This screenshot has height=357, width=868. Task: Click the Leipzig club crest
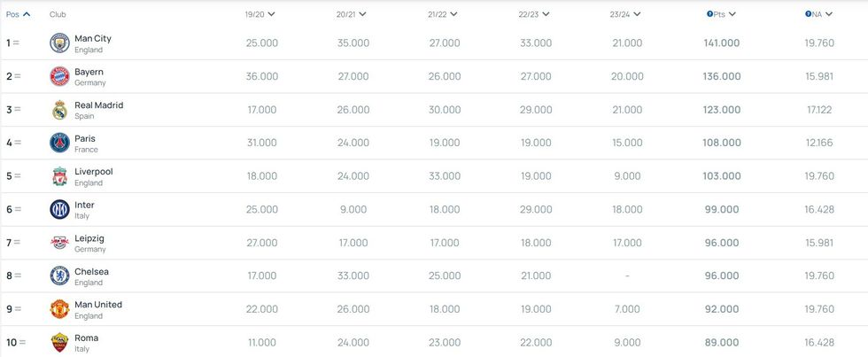(59, 243)
